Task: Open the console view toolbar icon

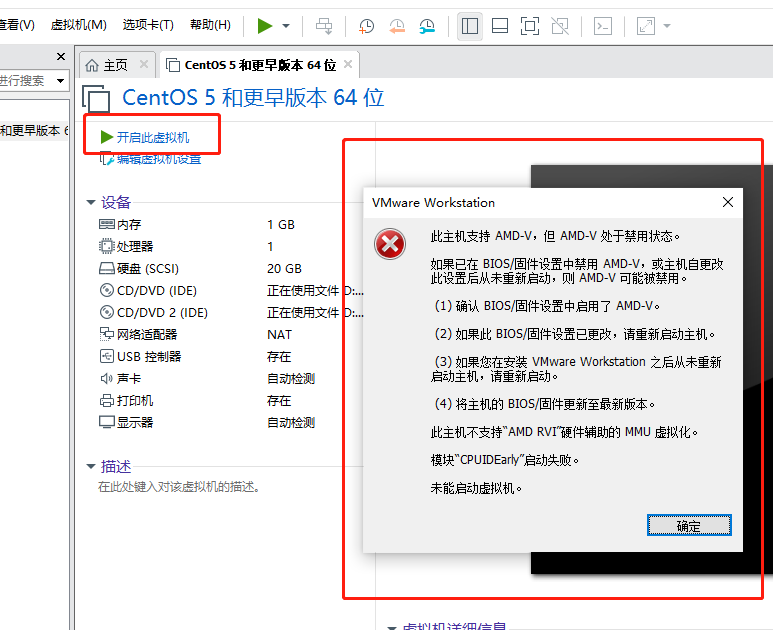Action: [x=603, y=26]
